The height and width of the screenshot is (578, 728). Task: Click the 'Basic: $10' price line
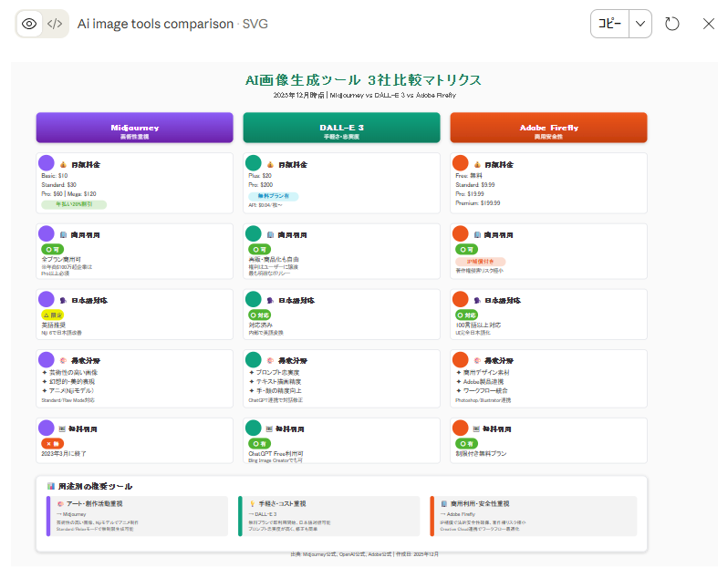point(55,176)
